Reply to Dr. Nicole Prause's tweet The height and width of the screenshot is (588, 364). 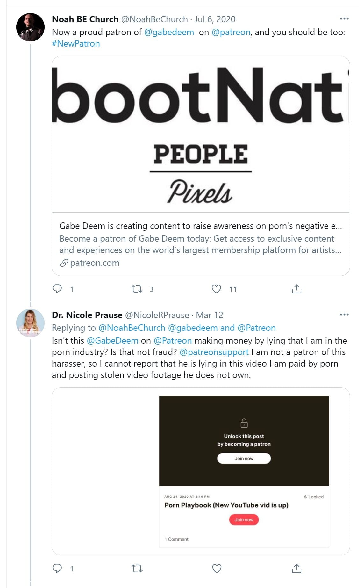[57, 568]
